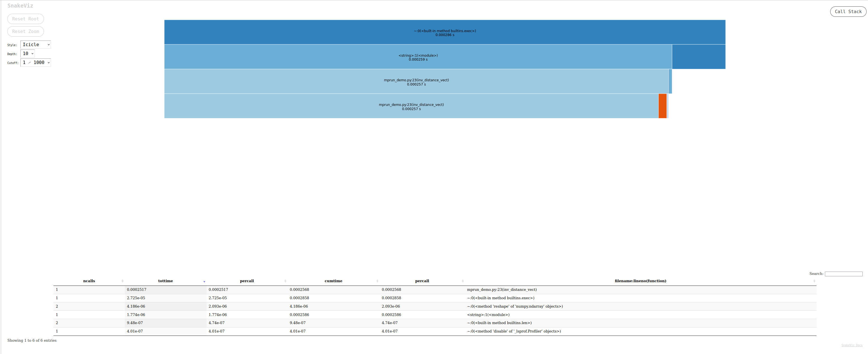Open the Cutoff dropdown selector
This screenshot has height=354, width=868.
point(35,63)
